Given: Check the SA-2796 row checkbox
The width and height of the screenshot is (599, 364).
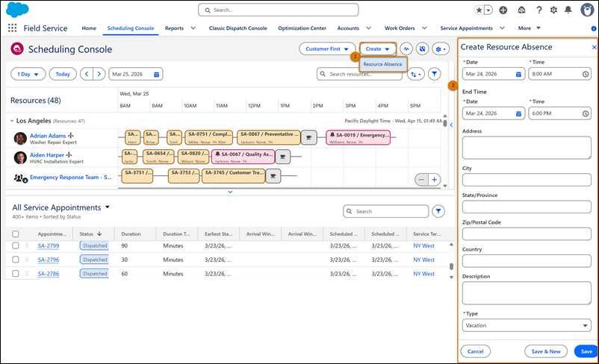Looking at the screenshot, I should 16,260.
